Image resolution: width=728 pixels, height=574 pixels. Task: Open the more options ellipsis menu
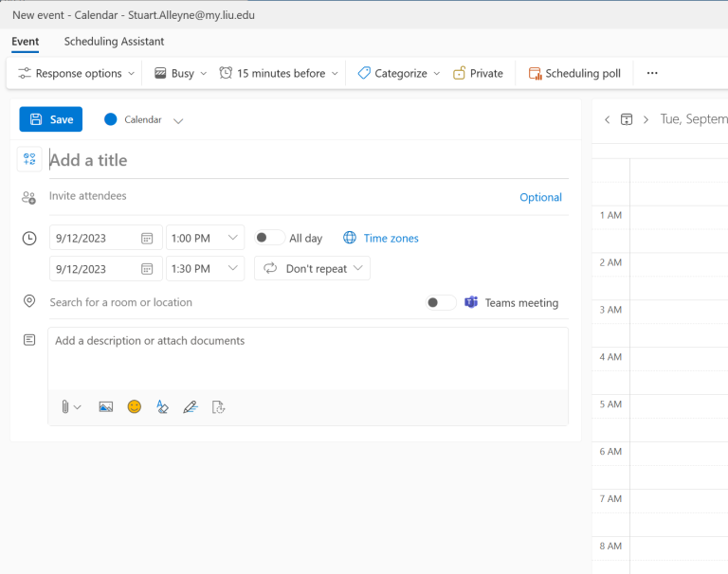click(x=651, y=73)
